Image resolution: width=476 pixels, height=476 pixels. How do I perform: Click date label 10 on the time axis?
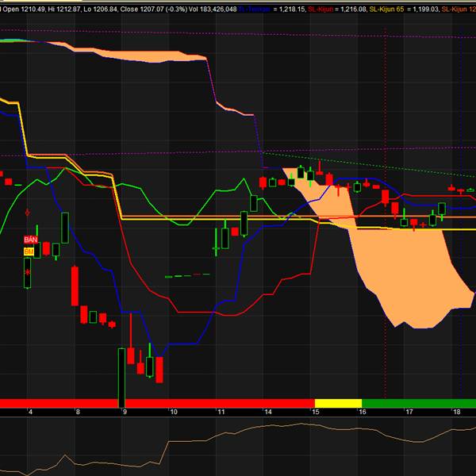coord(174,412)
